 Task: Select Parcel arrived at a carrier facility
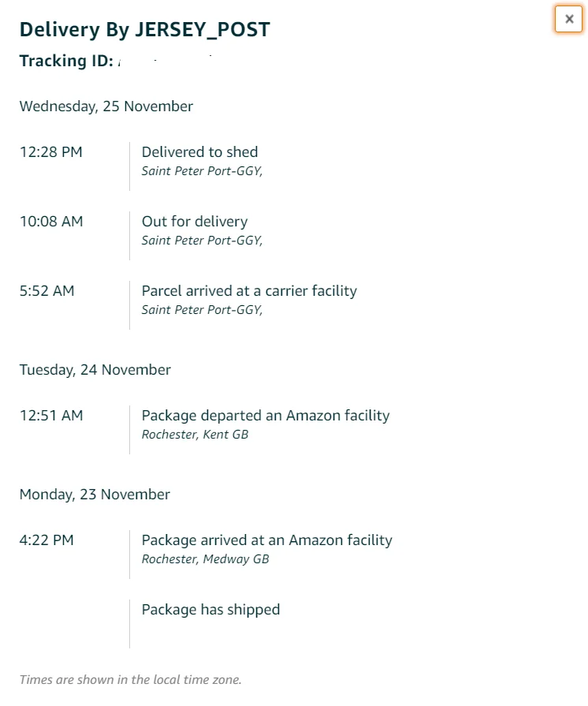coord(249,291)
